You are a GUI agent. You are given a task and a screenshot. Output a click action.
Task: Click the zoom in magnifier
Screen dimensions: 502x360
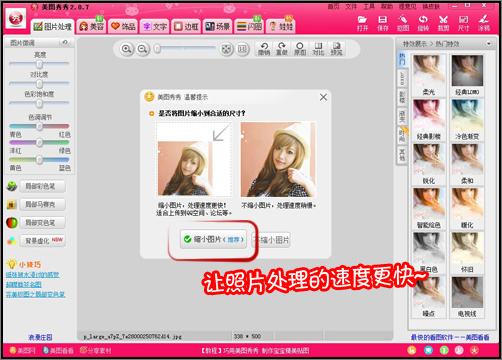click(126, 49)
